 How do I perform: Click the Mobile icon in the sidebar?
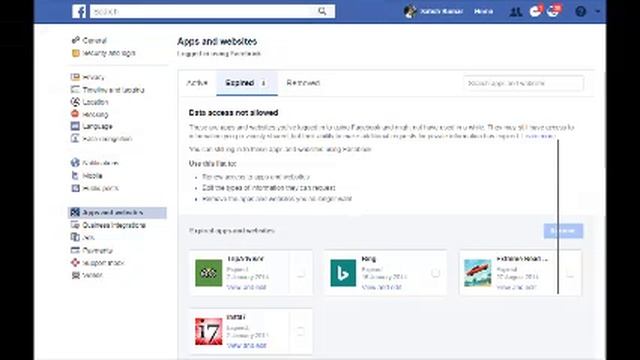coord(75,176)
